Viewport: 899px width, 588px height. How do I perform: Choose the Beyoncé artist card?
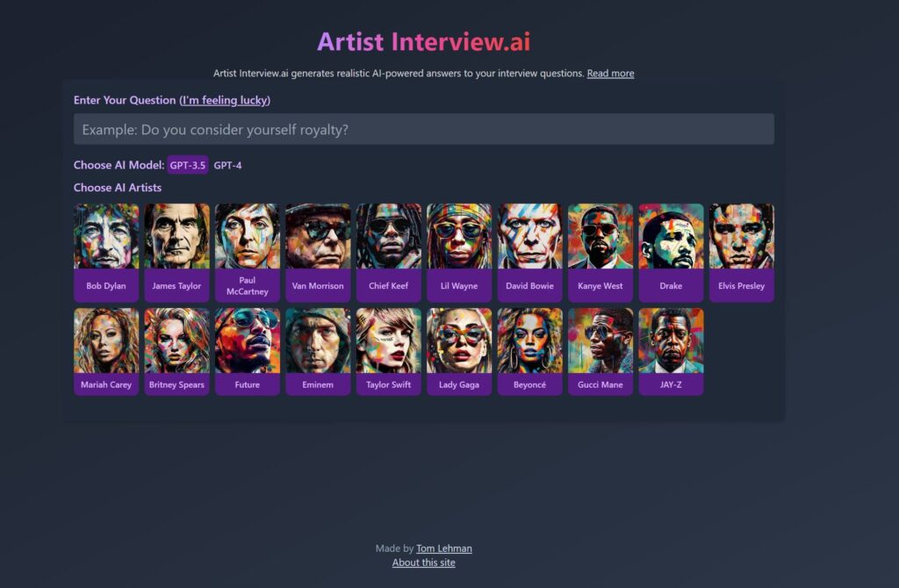(x=529, y=351)
